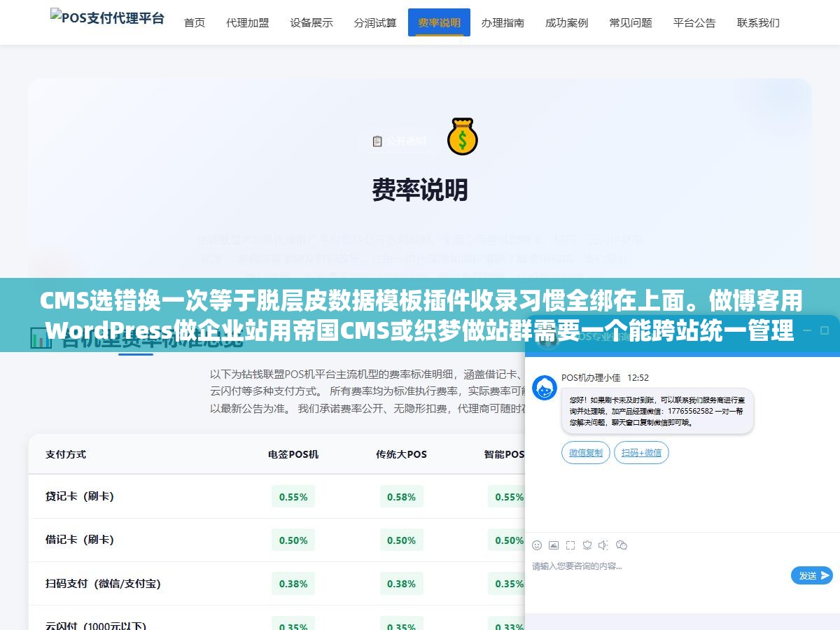This screenshot has height=630, width=840.
Task: Open the 联系我们 menu item
Action: point(758,22)
